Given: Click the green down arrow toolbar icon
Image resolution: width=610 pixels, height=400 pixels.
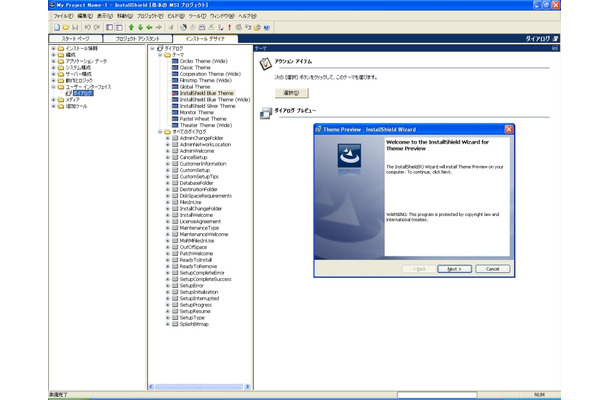Looking at the screenshot, I should coord(140,27).
